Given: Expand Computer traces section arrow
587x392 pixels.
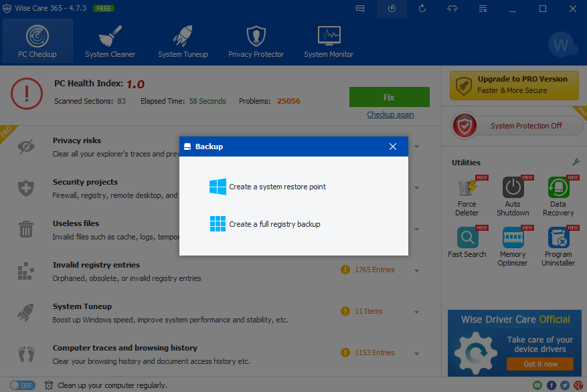Looking at the screenshot, I should [417, 353].
